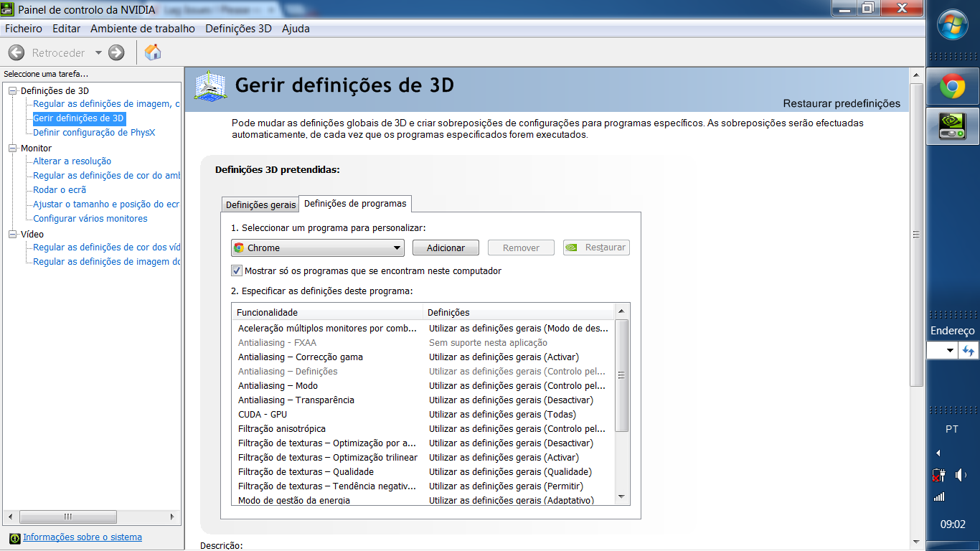This screenshot has height=551, width=980.
Task: Click 'Restaurar predefinições' link
Action: pyautogui.click(x=841, y=103)
